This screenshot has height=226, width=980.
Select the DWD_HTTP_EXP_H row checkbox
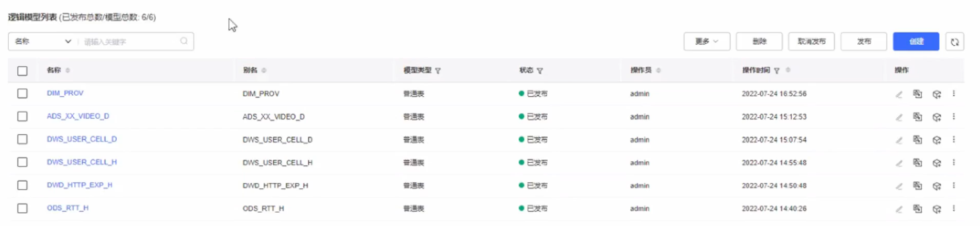point(22,185)
